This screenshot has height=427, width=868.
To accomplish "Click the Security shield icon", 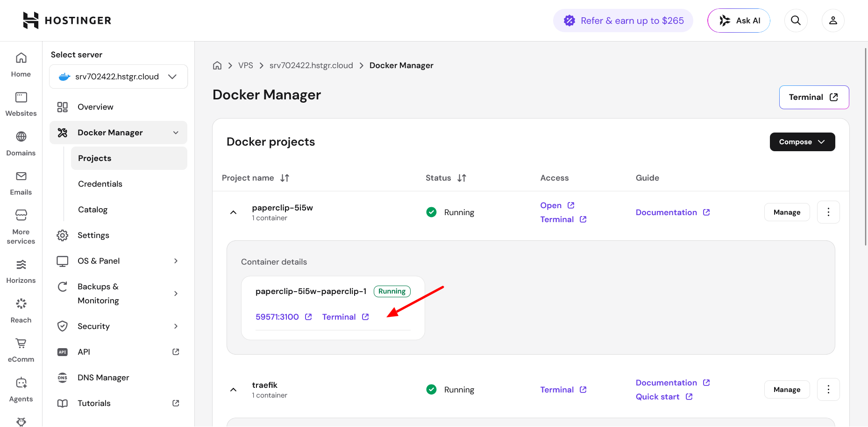I will (63, 326).
